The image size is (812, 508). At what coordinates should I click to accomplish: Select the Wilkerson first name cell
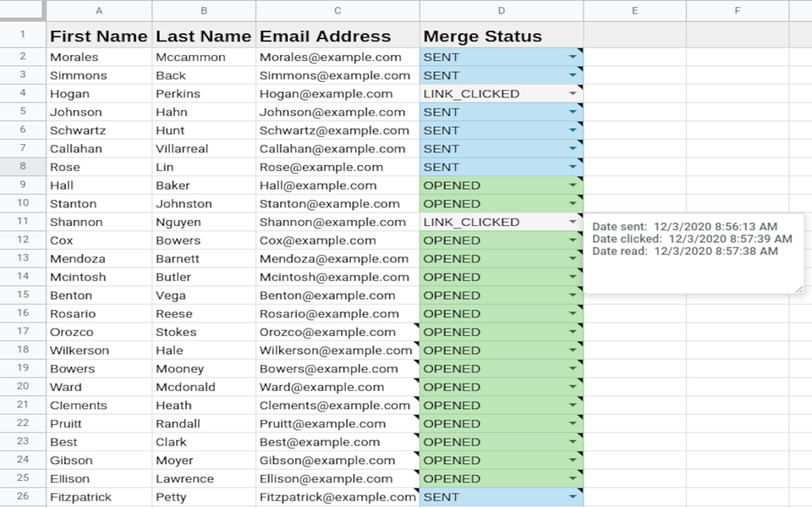coord(100,351)
